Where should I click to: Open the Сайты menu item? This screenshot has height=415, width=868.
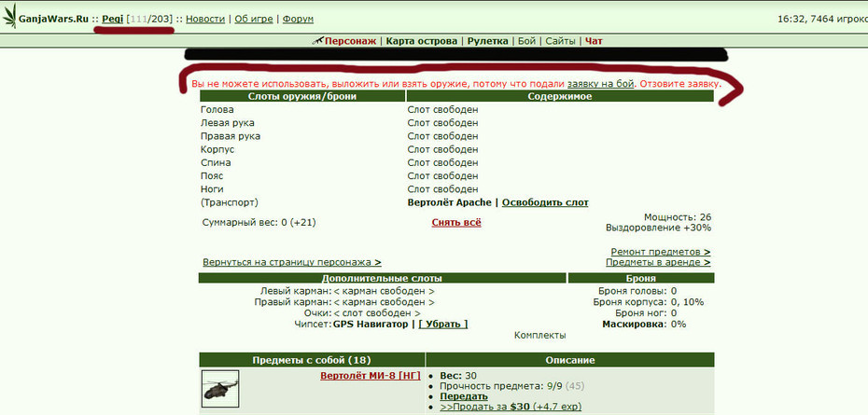[560, 41]
